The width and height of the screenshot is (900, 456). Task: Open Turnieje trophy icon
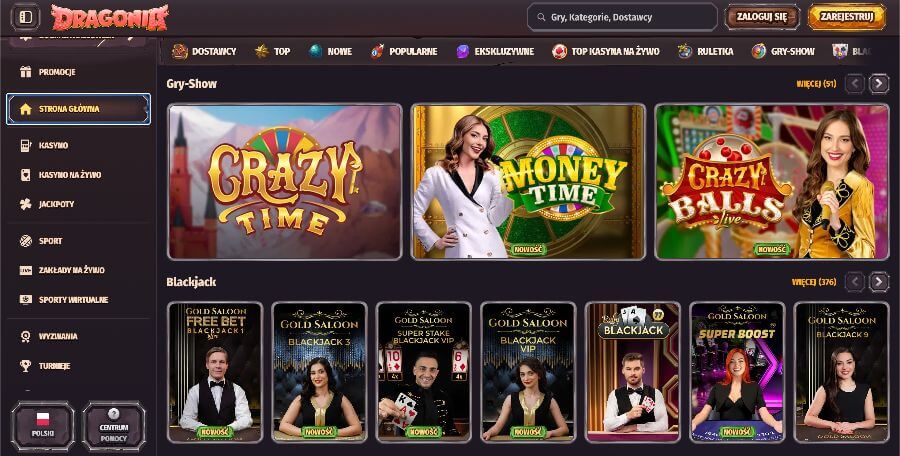coord(25,365)
